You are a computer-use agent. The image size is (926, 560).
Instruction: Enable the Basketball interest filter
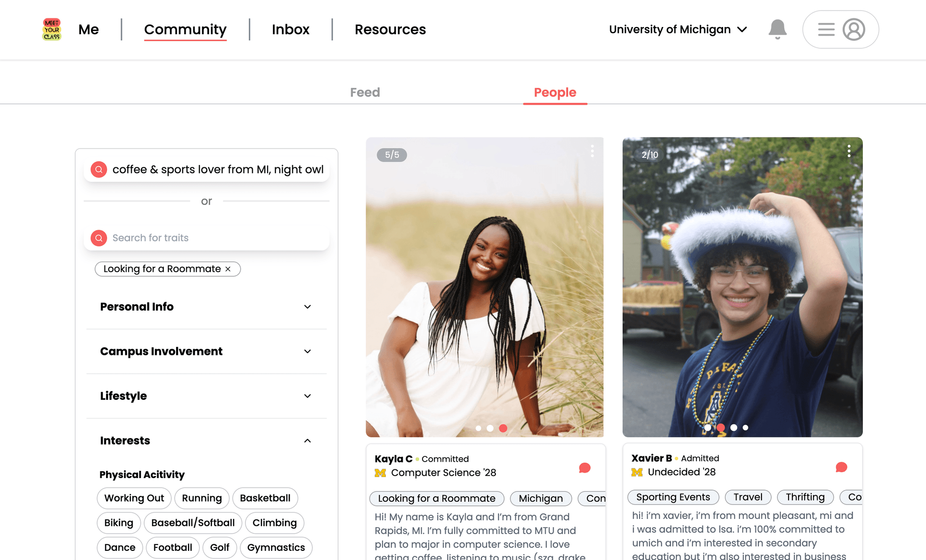(x=265, y=498)
